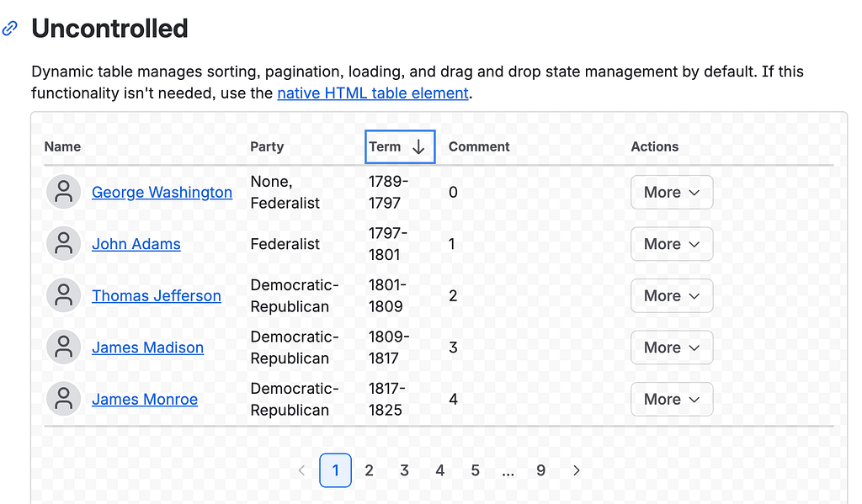Click John Adams's Federalist party cell
This screenshot has height=504, width=862.
point(285,244)
